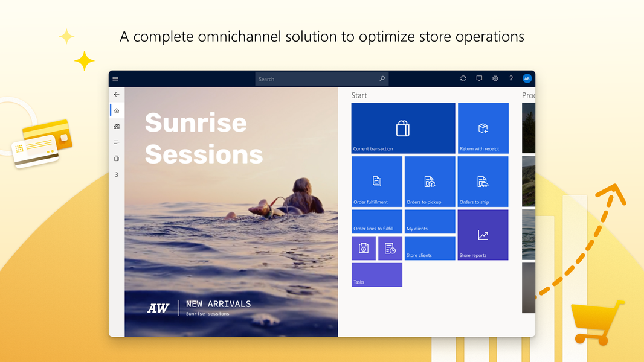The image size is (644, 362).
Task: Open the time clock tile icon
Action: (x=364, y=248)
